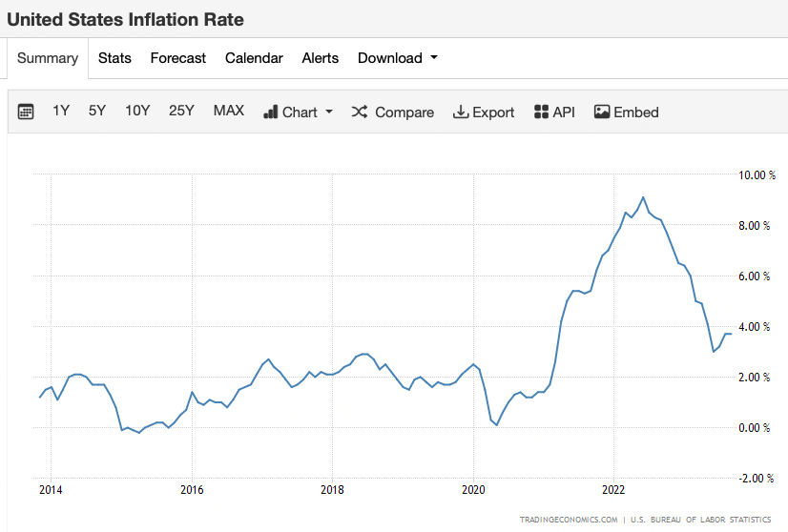The width and height of the screenshot is (788, 532).
Task: Click the TRADINGECONOMICS.COM source link
Action: [569, 520]
